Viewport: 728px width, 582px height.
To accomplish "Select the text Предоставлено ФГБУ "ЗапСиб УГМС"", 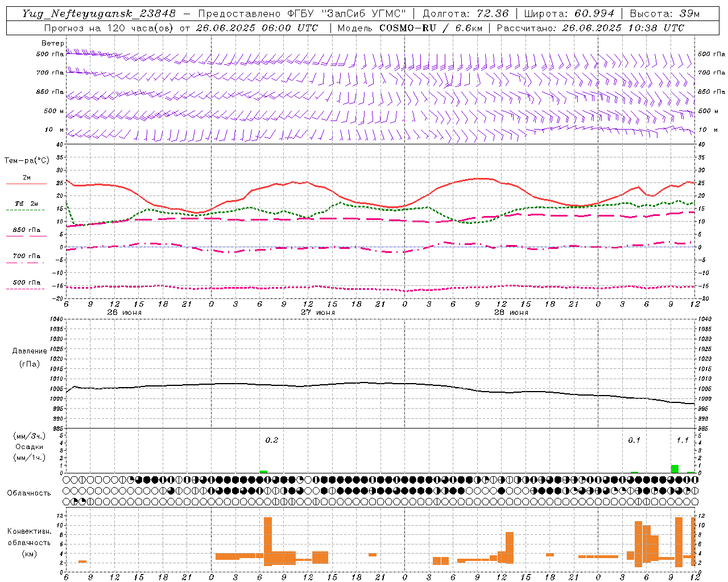I will pos(303,14).
